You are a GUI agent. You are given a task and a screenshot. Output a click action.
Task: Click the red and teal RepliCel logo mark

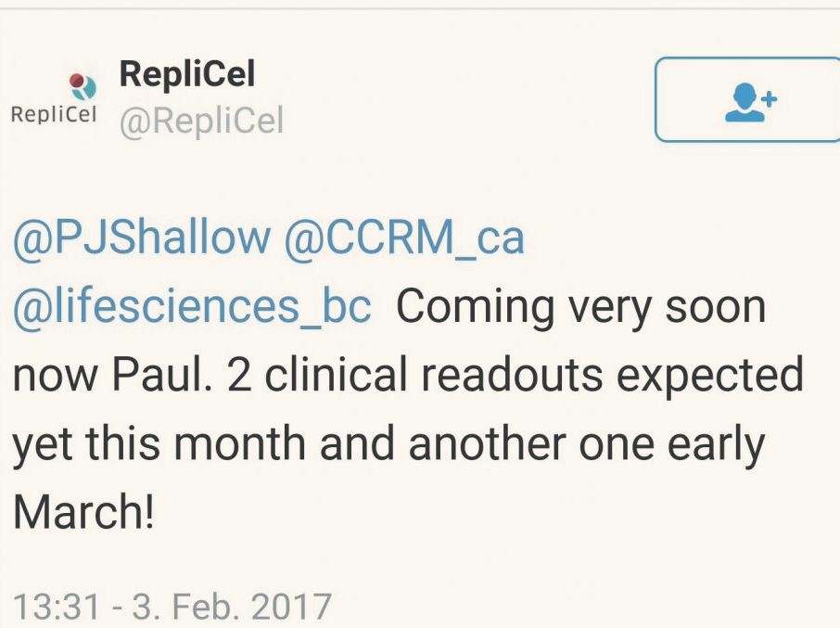click(x=83, y=84)
